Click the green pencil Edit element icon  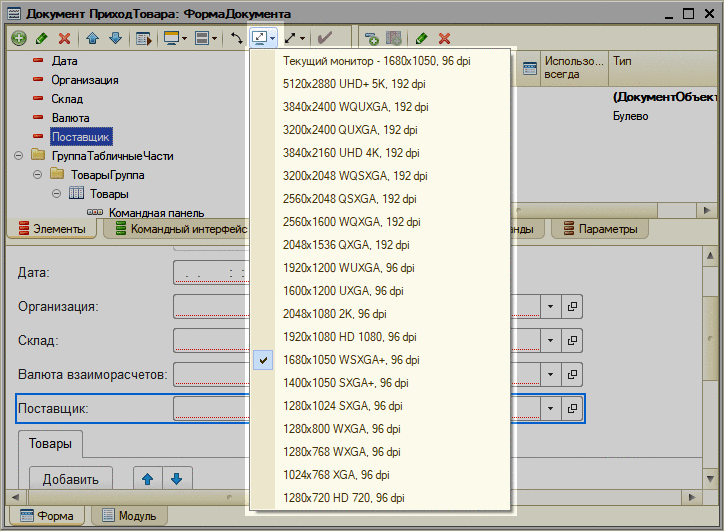[42, 38]
